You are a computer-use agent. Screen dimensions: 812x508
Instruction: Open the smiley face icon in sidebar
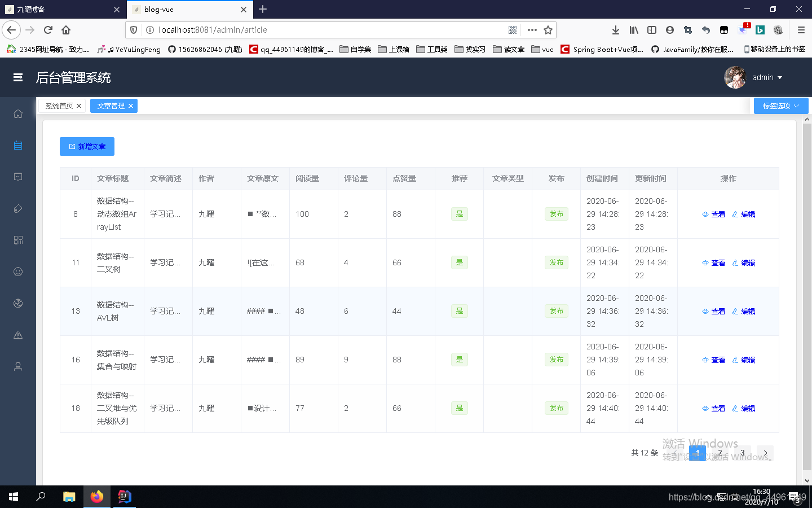18,272
